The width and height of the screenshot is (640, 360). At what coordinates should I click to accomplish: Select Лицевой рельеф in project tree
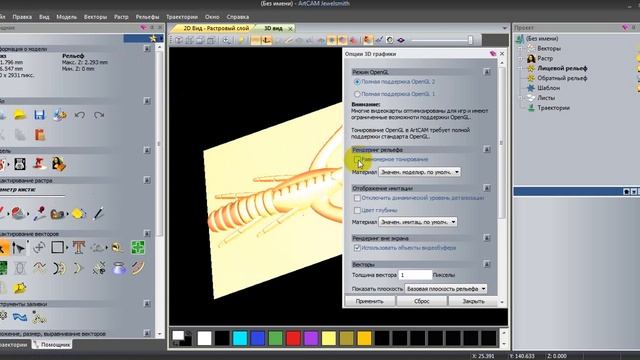[x=562, y=68]
